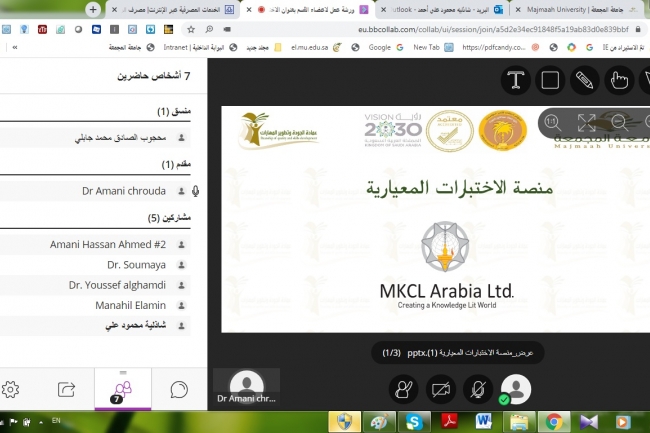Select the Shapes rectangle tool
The image size is (650, 433).
(x=550, y=80)
